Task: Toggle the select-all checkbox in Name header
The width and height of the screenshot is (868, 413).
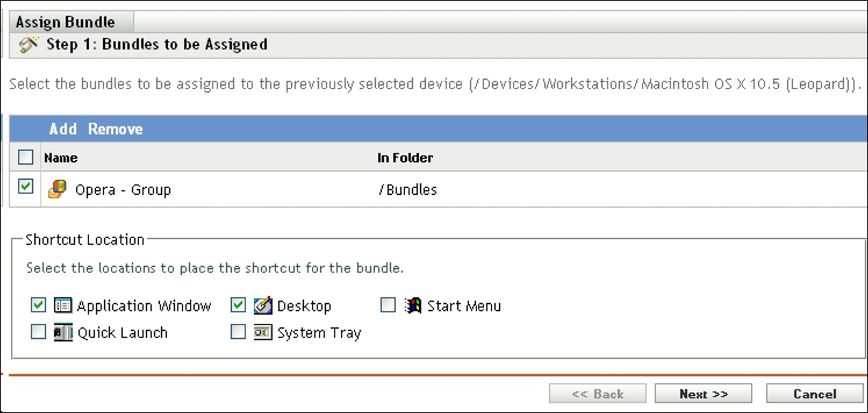Action: pyautogui.click(x=25, y=158)
